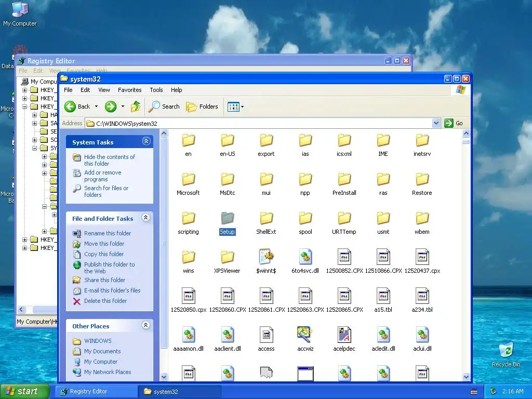Select the ShellExt folder
Viewport: 532px width, 399px height.
266,223
